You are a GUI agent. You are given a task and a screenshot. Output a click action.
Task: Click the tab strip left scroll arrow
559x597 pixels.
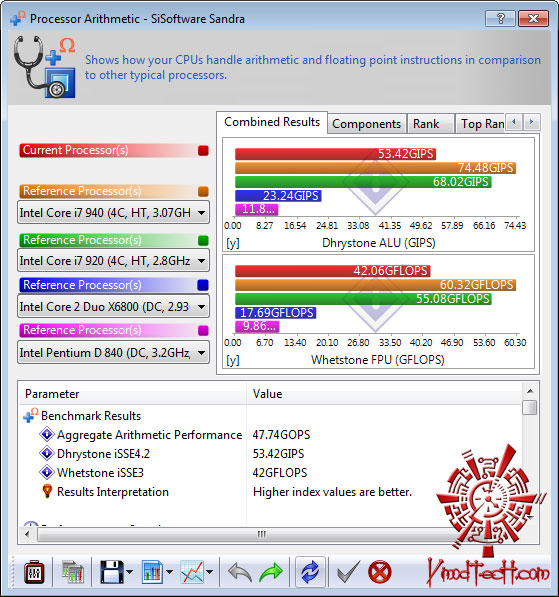click(514, 122)
